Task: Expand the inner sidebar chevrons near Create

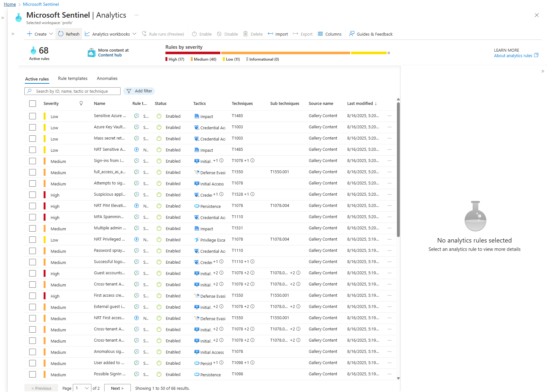Action: (13, 34)
